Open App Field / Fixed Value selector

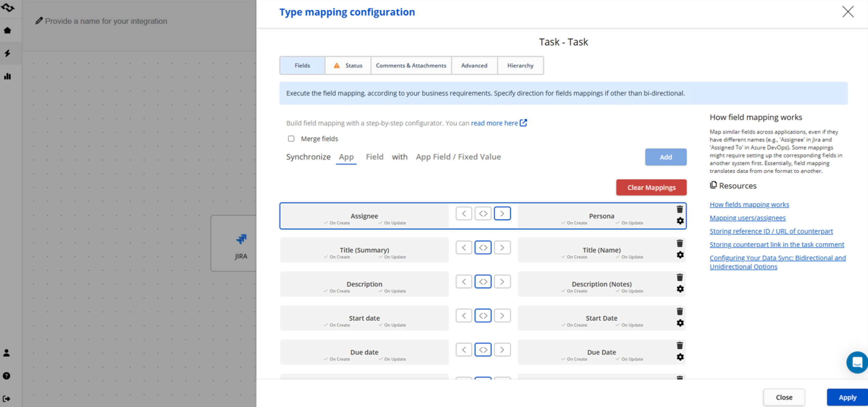(x=458, y=157)
